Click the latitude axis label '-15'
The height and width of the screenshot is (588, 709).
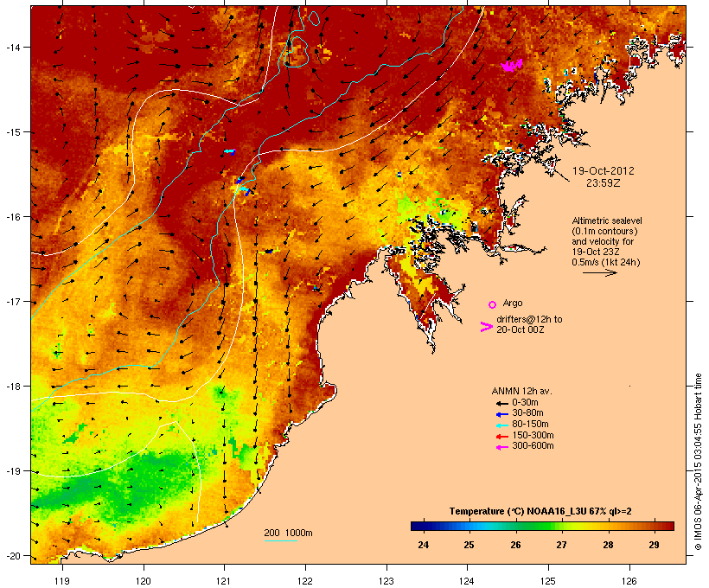[x=12, y=132]
